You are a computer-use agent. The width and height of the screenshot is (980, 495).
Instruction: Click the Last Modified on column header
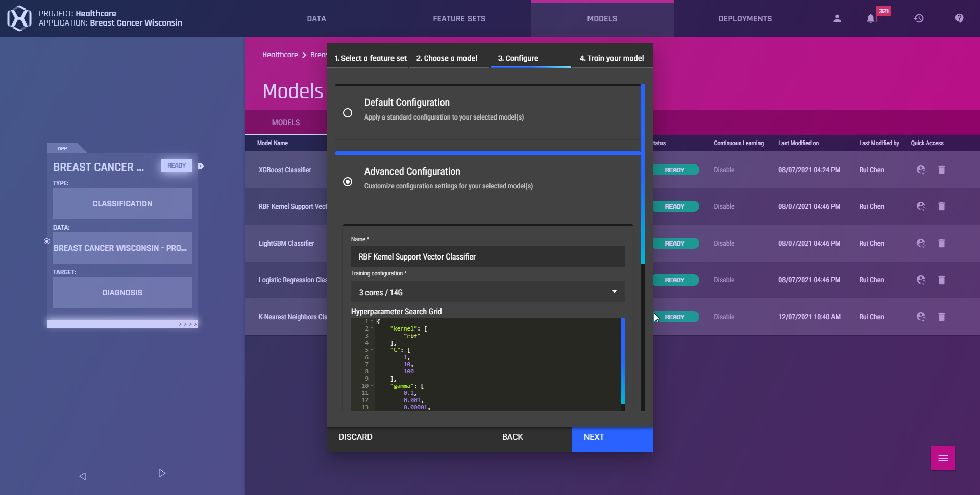coord(798,143)
